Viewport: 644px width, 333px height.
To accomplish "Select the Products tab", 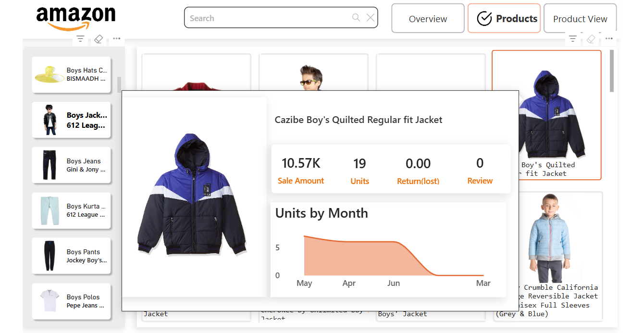I will point(504,19).
